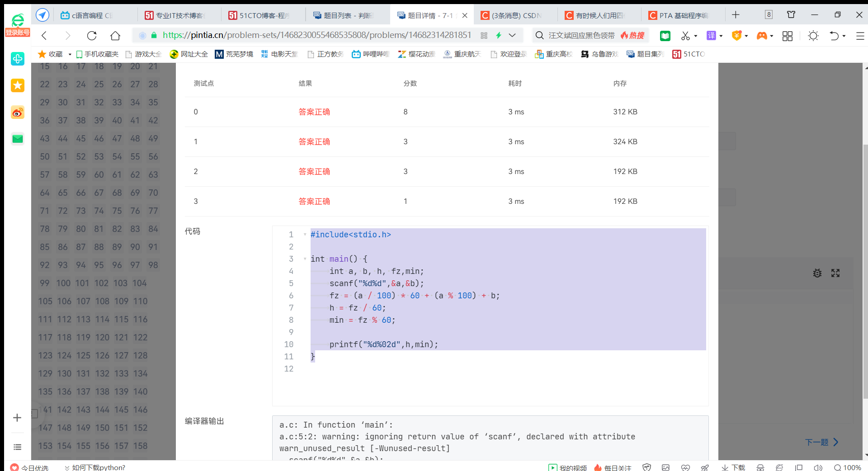Open the skin shirt icon in title bar
Viewport: 868px width, 471px height.
pyautogui.click(x=791, y=14)
